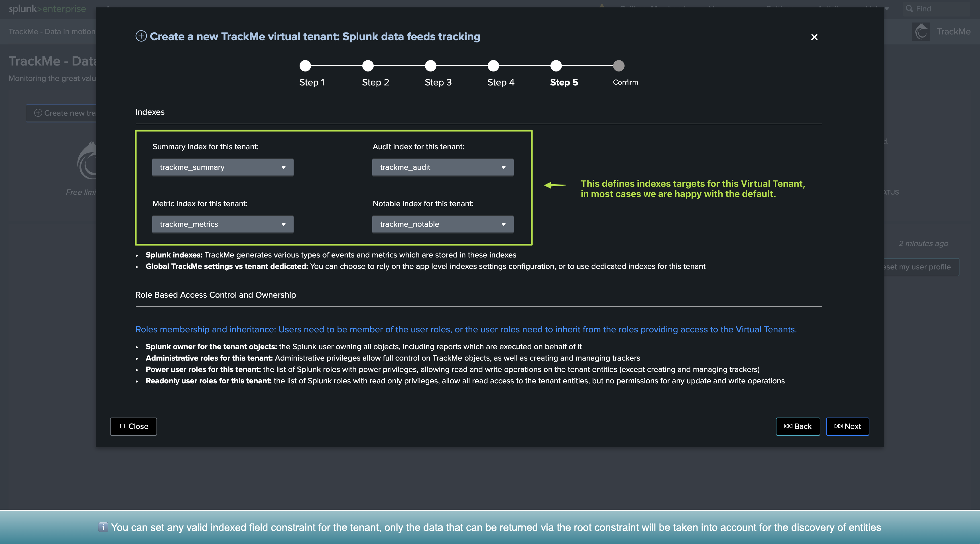Click Role Based Access Control and Ownership heading
This screenshot has height=544, width=980.
point(216,295)
